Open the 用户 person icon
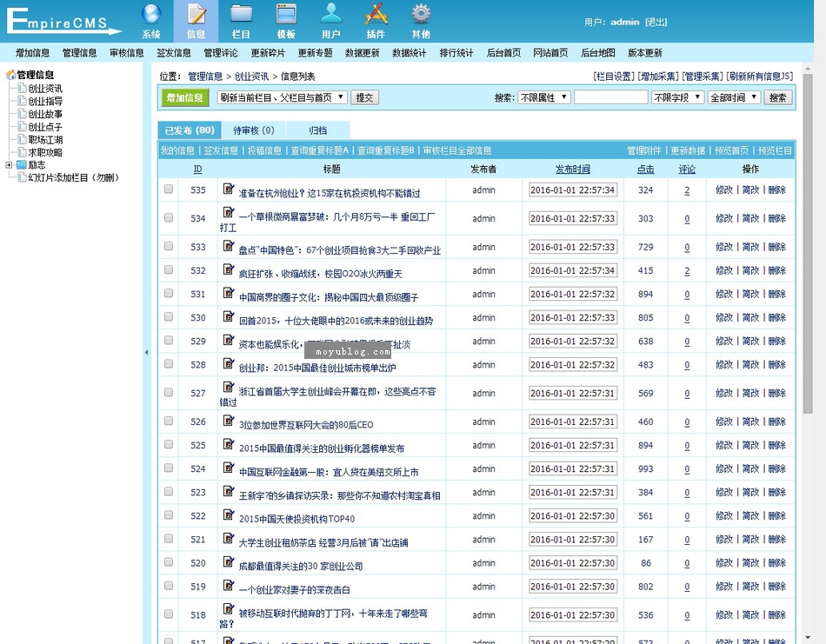 [x=330, y=15]
